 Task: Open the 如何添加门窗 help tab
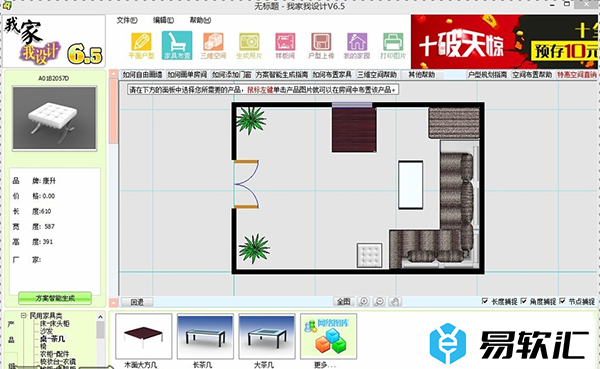[232, 75]
